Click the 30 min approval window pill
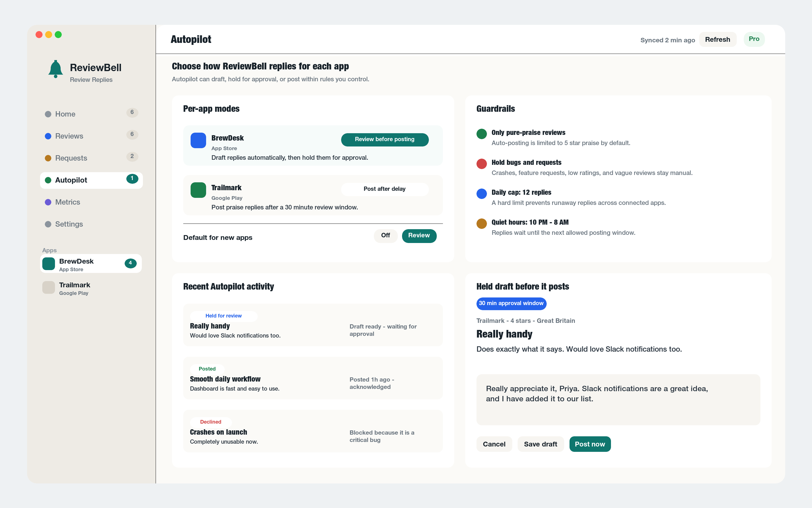This screenshot has width=812, height=508. (511, 303)
